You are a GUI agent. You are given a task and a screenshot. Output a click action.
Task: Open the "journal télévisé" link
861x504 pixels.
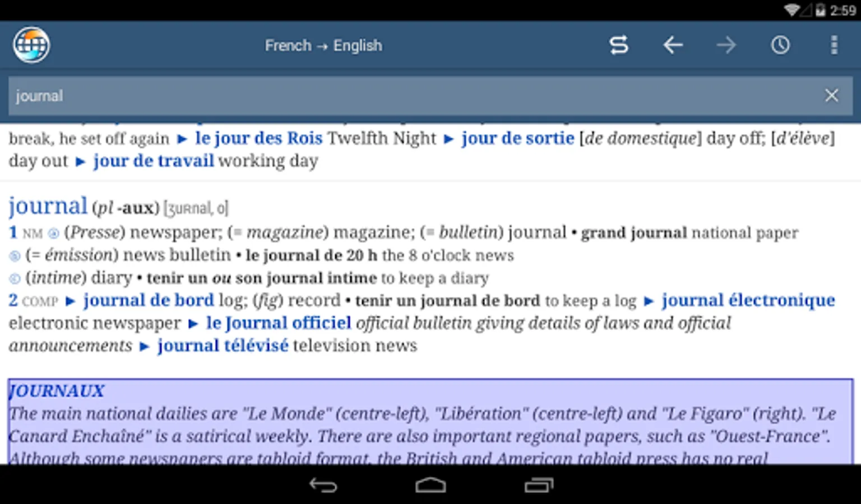[x=223, y=346]
